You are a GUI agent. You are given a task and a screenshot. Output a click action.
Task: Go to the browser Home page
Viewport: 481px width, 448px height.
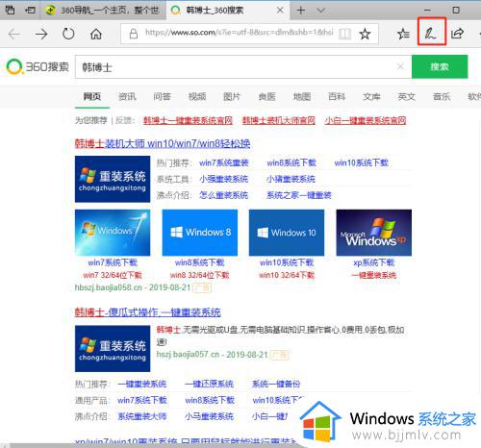96,34
